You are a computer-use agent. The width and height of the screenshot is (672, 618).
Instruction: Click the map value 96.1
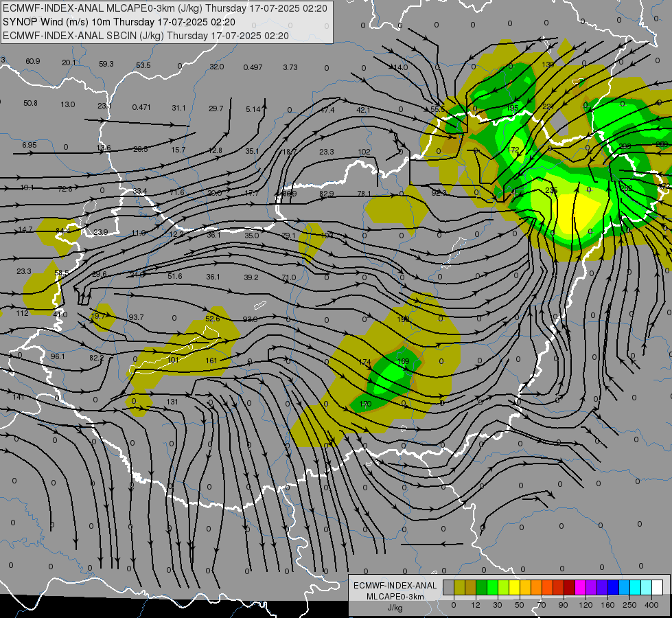58,356
